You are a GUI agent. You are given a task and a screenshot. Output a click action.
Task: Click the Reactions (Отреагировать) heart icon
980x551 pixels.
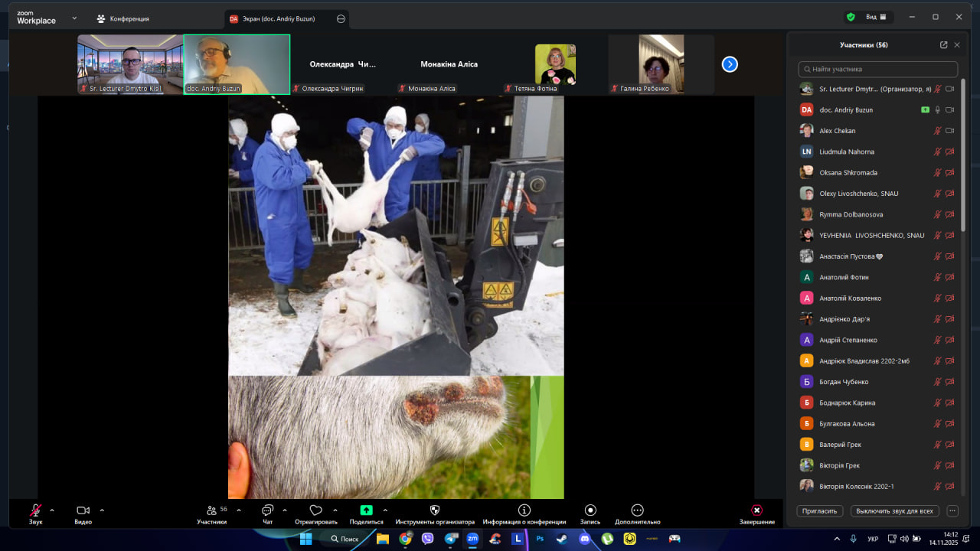(x=315, y=510)
